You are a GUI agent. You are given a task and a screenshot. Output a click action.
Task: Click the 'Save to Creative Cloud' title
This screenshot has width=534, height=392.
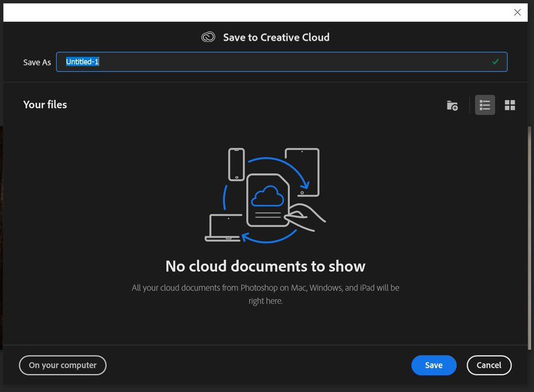tap(276, 37)
